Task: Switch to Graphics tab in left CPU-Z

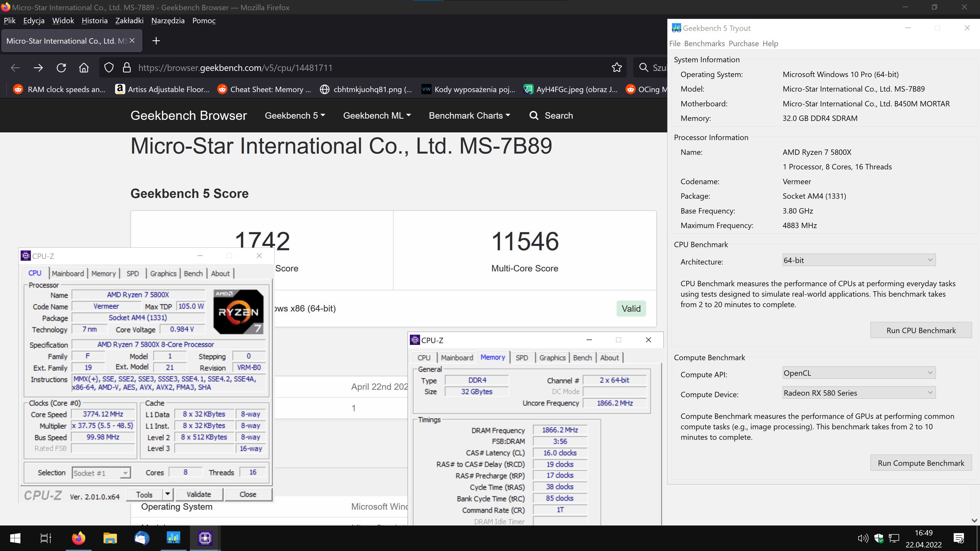Action: [x=163, y=273]
